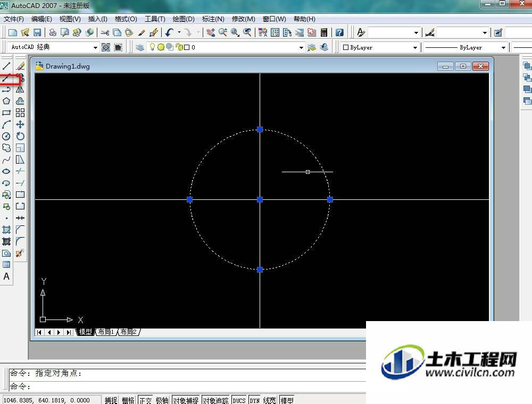Open the ByLayer color control dropdown

415,47
